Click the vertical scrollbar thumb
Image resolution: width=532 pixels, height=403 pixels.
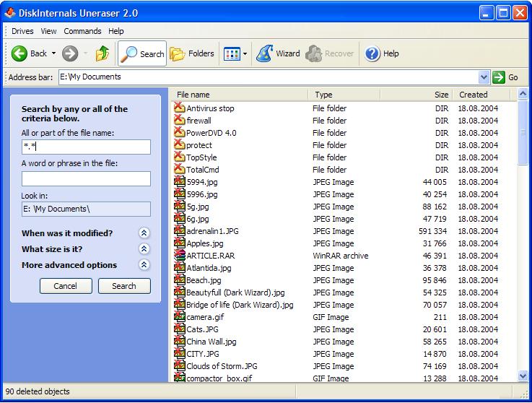[523, 132]
